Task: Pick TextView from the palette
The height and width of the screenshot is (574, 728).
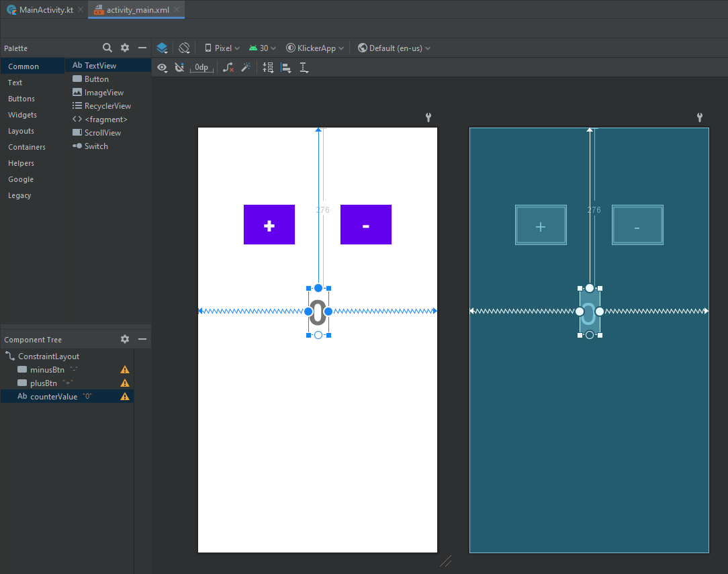Action: coord(107,65)
